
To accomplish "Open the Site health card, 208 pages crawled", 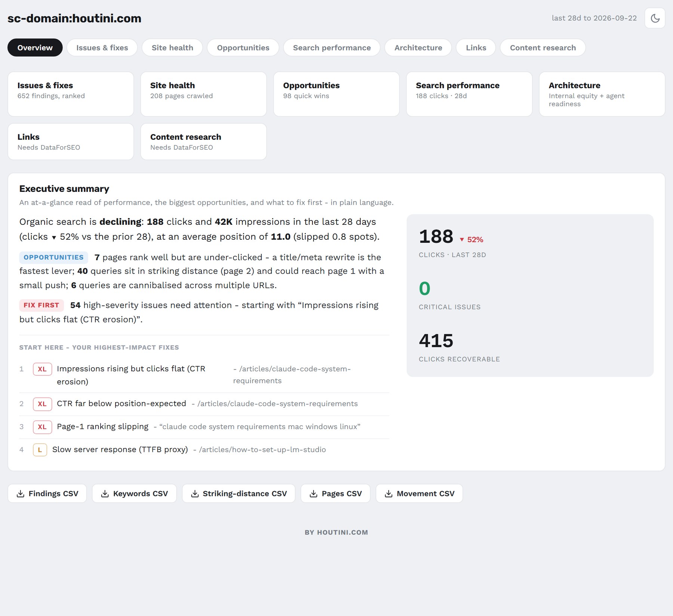I will coord(203,94).
